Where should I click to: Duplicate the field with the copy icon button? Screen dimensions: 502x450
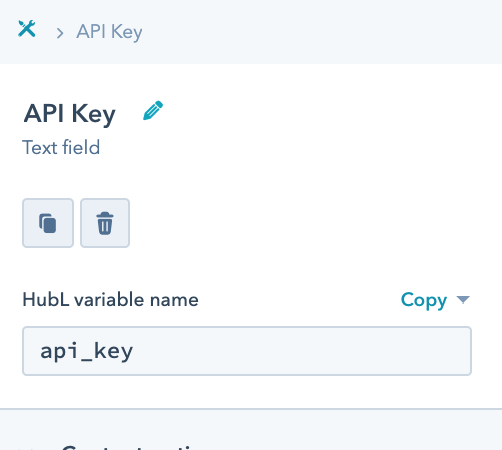click(48, 223)
